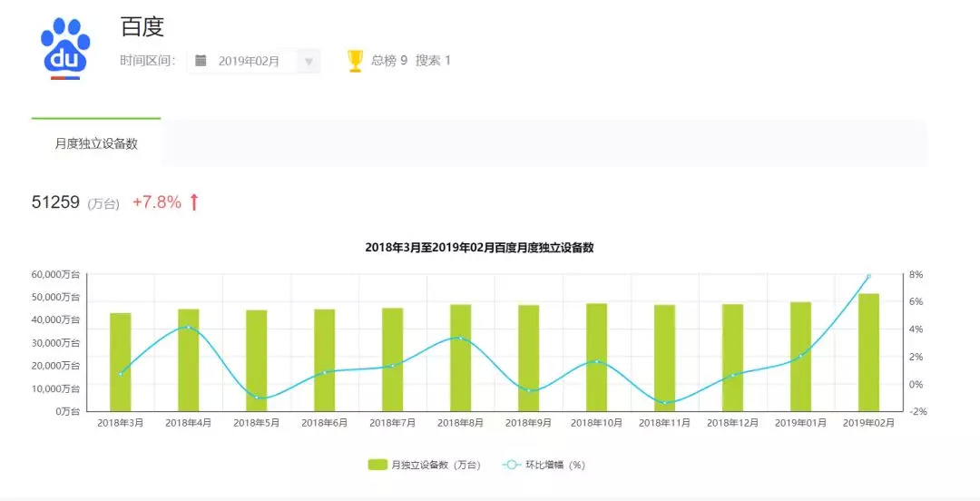The image size is (980, 501).
Task: Click the 2018年10月 green bar
Action: [597, 358]
